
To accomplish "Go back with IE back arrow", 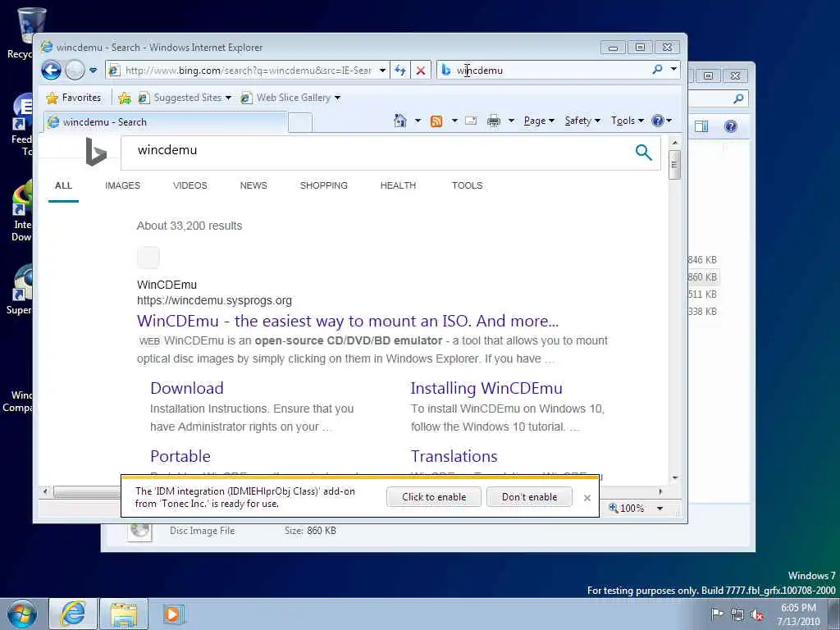I will tap(52, 71).
